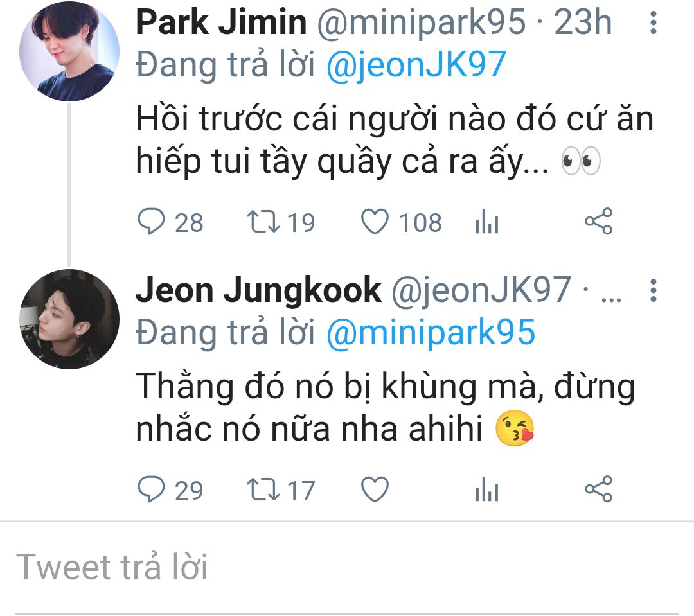This screenshot has height=616, width=694.
Task: Open more options for Jeon Jungkook's tweet
Action: (654, 291)
